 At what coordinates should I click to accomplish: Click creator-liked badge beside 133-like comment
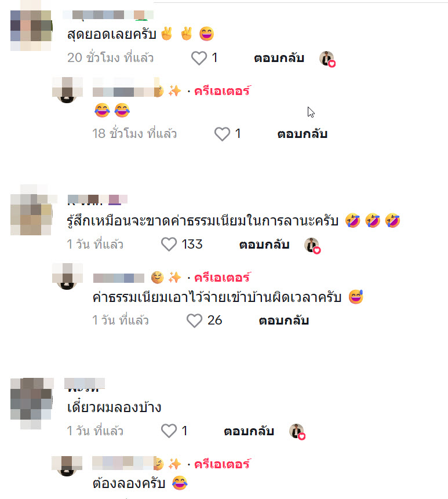tap(312, 246)
